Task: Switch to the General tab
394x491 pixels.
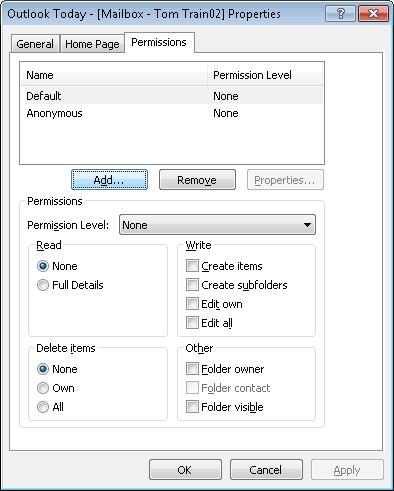Action: pos(35,44)
